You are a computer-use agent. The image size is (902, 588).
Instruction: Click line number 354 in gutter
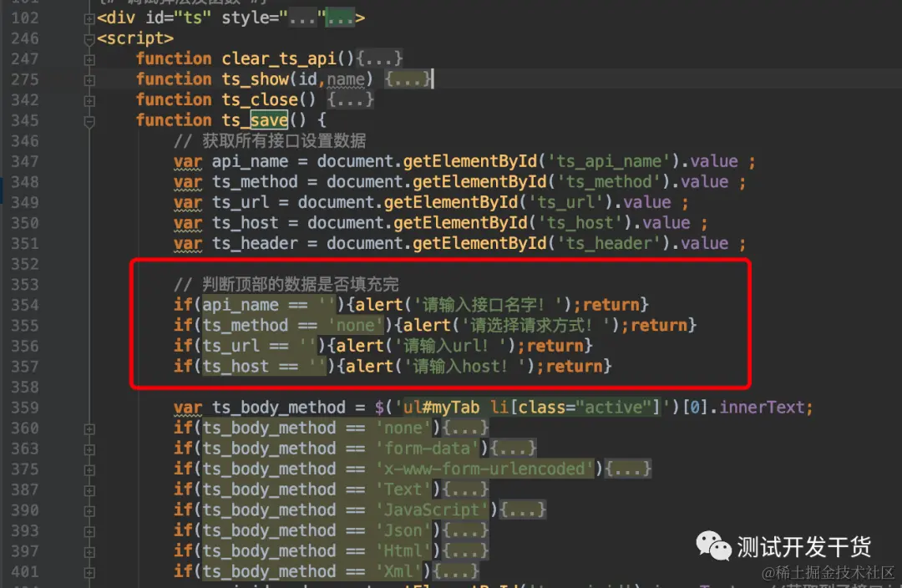pyautogui.click(x=25, y=305)
